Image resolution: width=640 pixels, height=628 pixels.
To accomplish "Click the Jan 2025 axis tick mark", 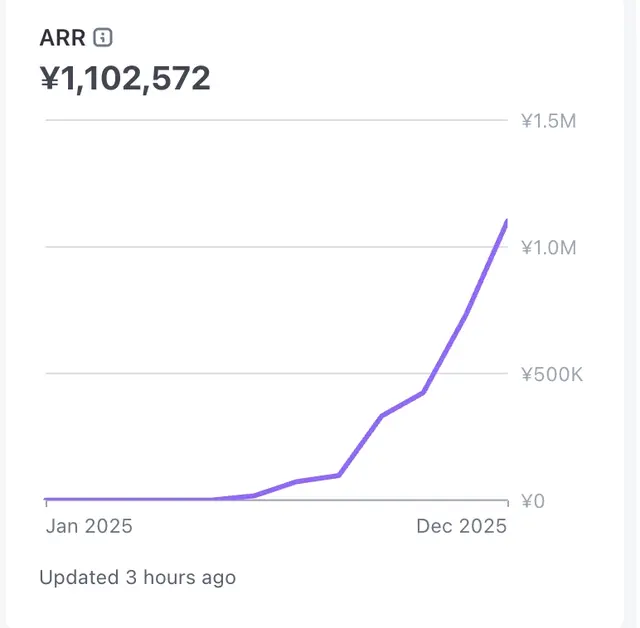I will tap(46, 506).
